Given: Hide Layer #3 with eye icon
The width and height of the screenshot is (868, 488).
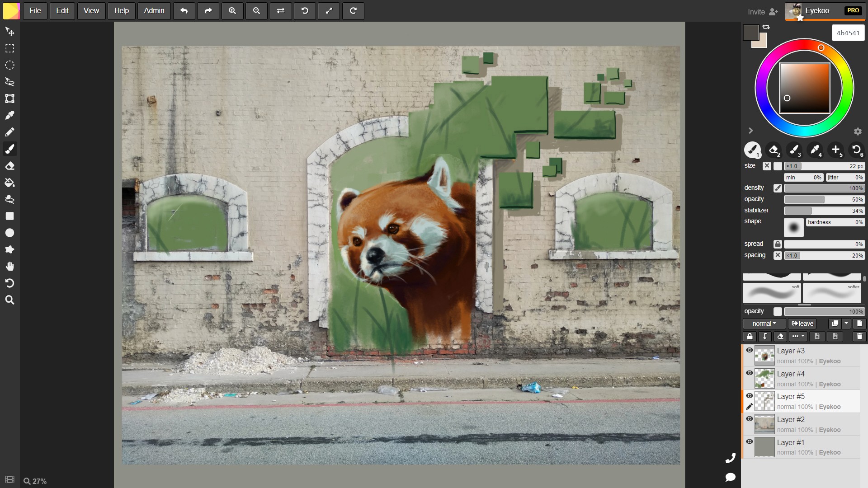Looking at the screenshot, I should pos(749,350).
